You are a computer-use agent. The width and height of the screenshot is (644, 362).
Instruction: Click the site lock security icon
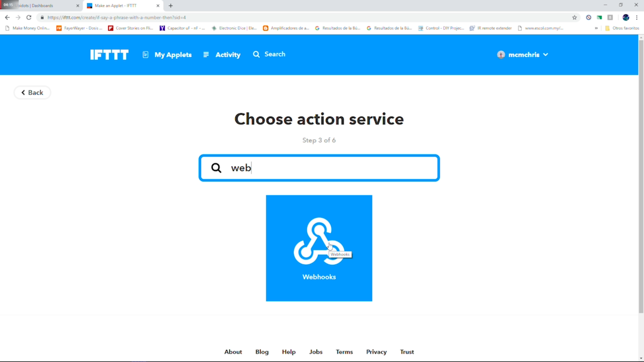[42, 17]
